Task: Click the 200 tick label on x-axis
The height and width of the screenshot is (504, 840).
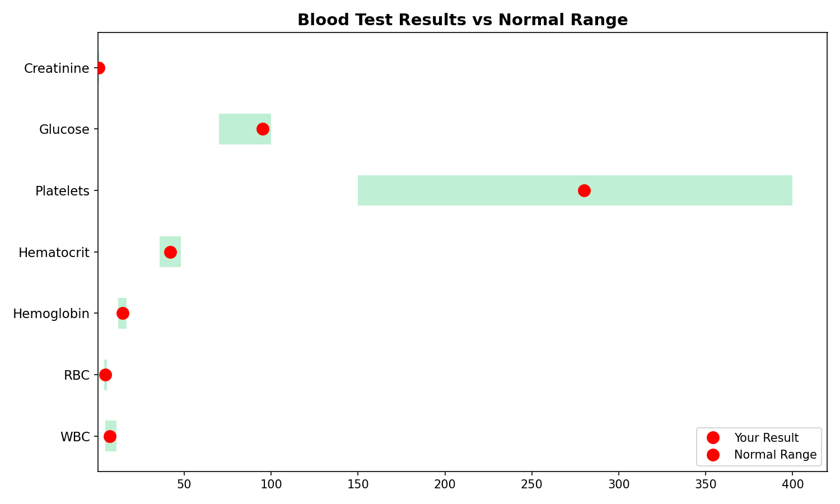Action: [x=445, y=484]
